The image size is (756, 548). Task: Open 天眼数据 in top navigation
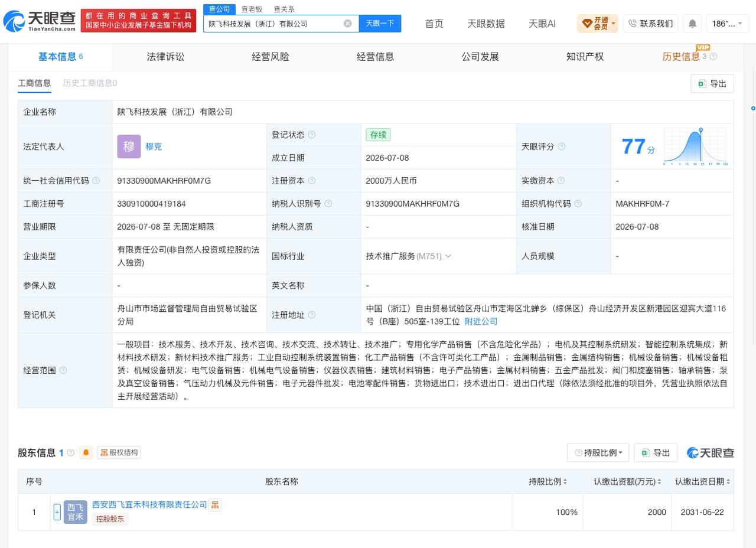coord(486,24)
